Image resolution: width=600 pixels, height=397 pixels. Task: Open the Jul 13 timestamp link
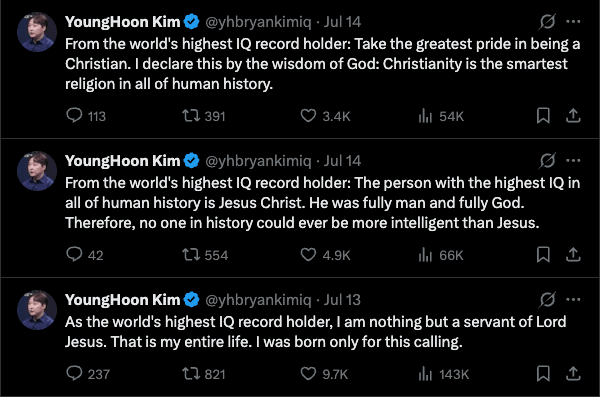coord(342,300)
